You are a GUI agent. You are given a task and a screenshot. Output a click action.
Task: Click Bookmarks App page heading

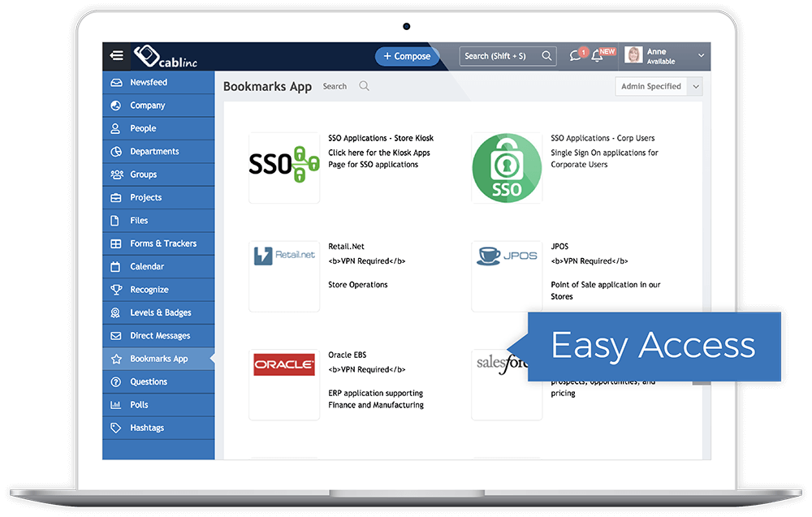point(267,86)
